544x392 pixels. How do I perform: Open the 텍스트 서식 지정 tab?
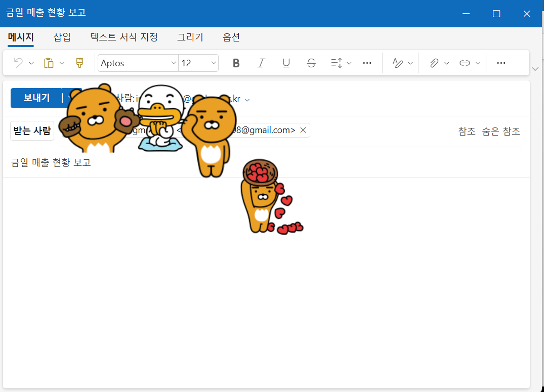[124, 37]
